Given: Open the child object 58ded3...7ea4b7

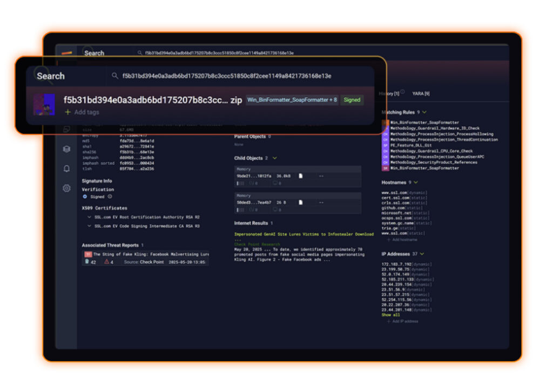Looking at the screenshot, I should 254,202.
